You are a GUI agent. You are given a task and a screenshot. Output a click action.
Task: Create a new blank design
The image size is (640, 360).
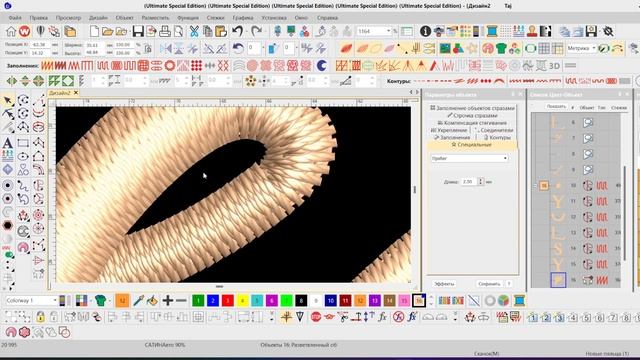[94, 31]
